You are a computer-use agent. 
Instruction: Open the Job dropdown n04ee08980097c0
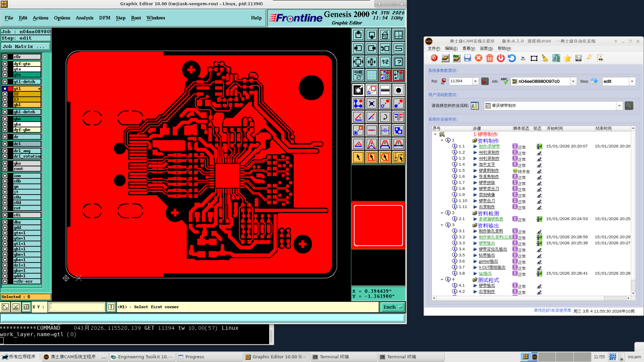click(573, 82)
